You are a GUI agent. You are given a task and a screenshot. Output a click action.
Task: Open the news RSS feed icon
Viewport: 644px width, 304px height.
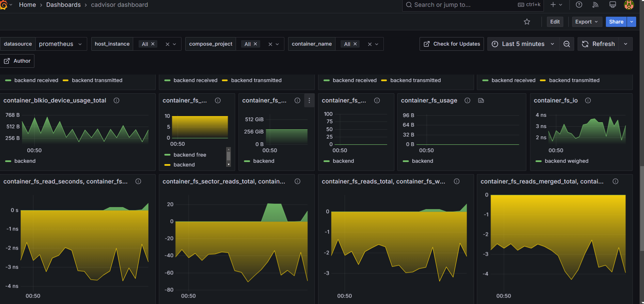click(595, 5)
